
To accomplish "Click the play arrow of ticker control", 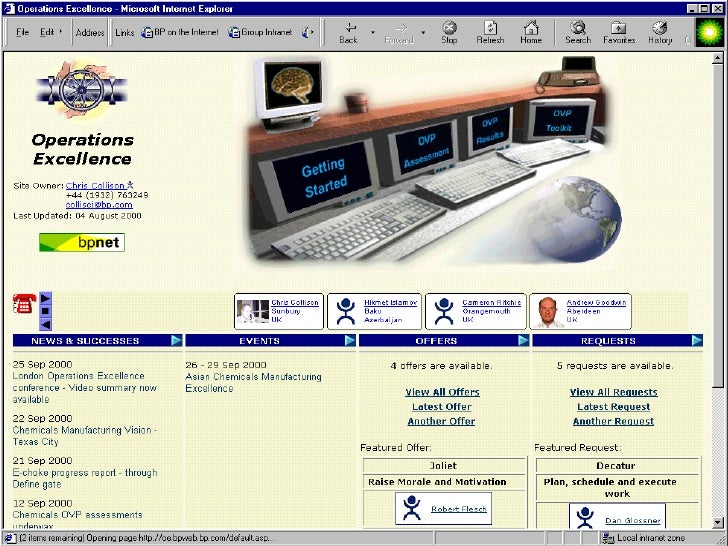I will pyautogui.click(x=46, y=298).
